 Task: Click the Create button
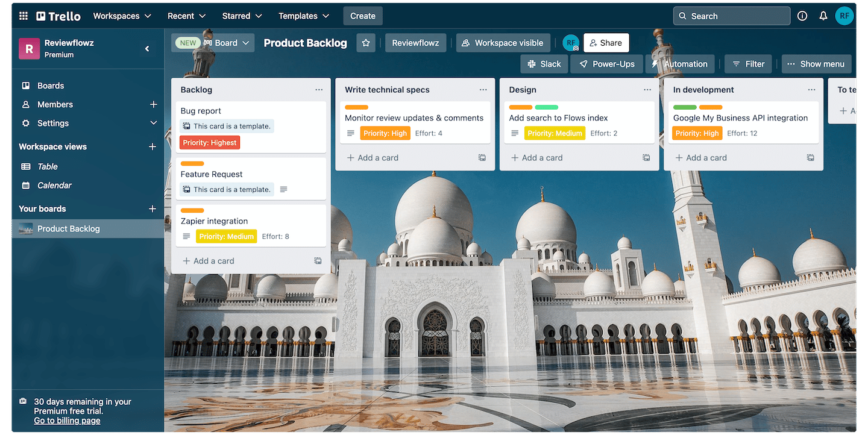click(363, 16)
